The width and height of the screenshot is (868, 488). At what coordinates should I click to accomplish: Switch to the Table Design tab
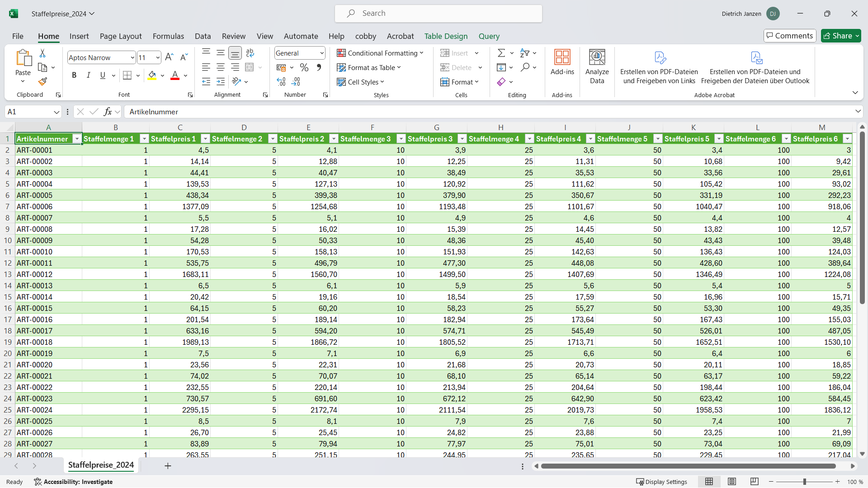[445, 36]
